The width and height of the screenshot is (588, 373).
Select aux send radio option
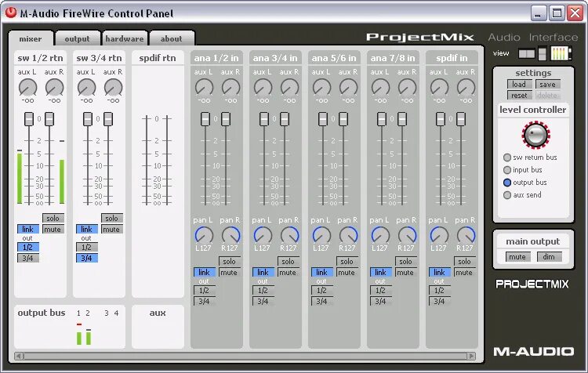click(x=507, y=195)
